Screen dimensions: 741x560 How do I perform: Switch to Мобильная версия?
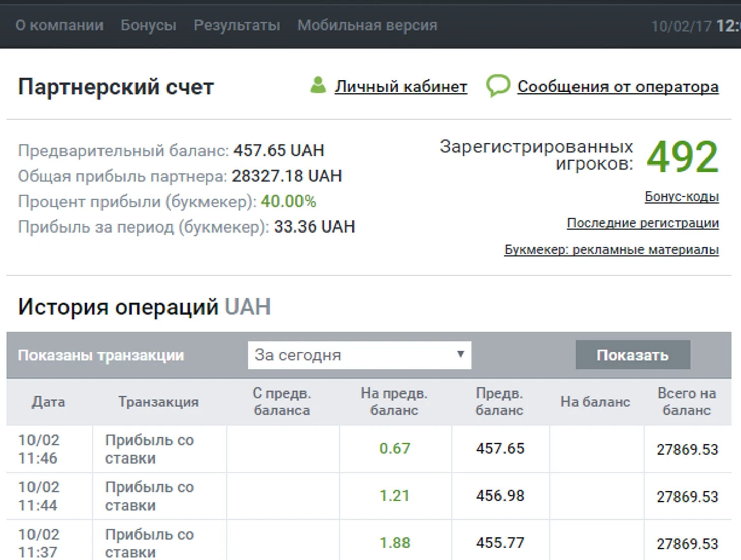[x=367, y=25]
